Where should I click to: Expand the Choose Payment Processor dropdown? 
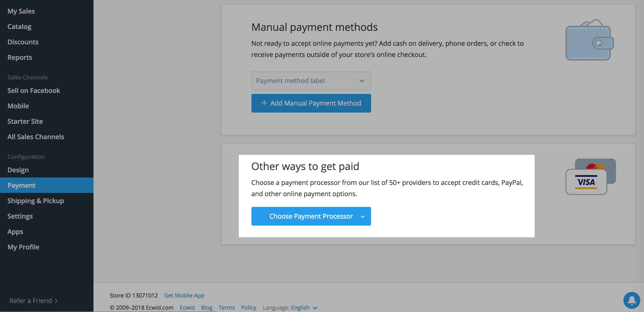click(x=311, y=216)
